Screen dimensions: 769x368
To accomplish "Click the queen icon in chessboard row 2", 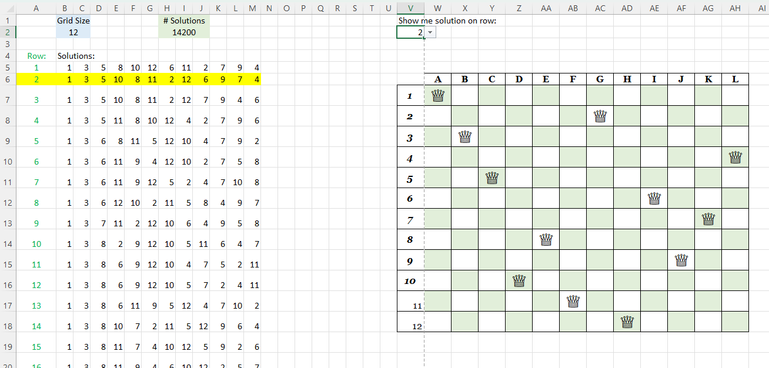I will [x=600, y=116].
